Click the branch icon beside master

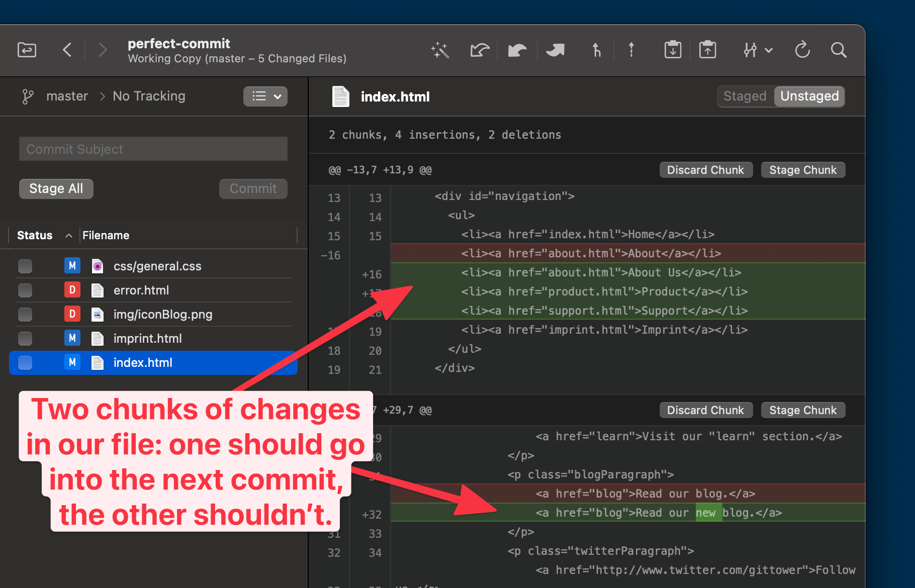[x=28, y=96]
